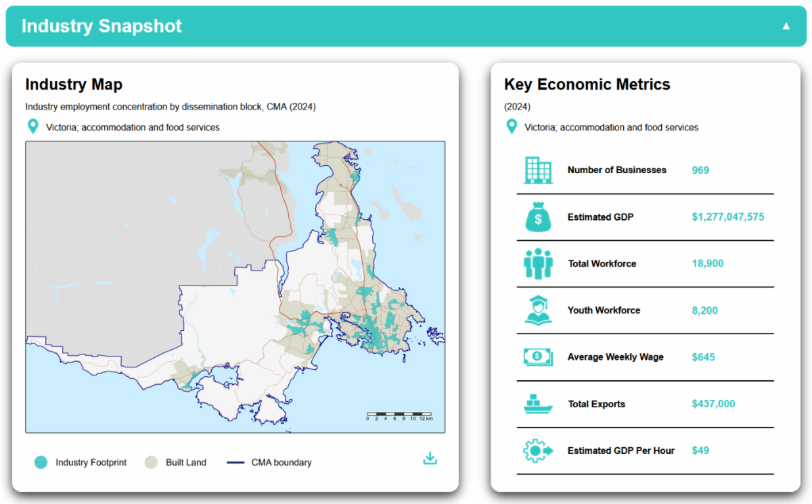Click the Total Exports value $437,000

tap(713, 404)
